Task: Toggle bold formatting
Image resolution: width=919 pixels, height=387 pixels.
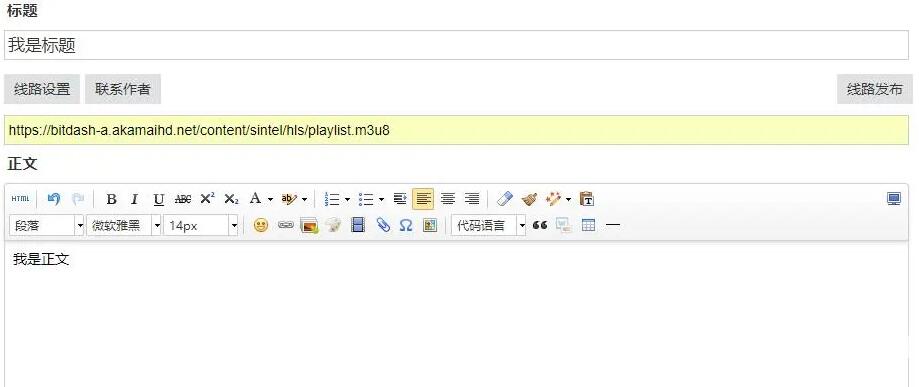Action: click(111, 199)
